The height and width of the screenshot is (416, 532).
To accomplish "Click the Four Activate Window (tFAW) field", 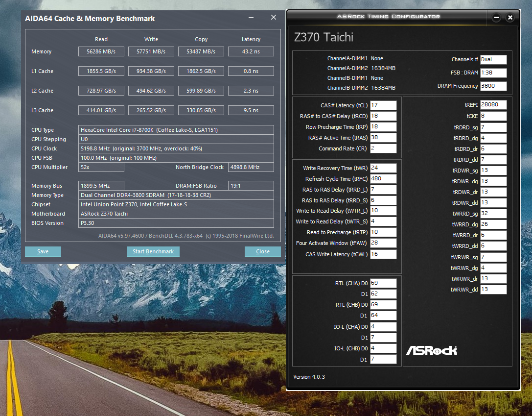I will (x=383, y=243).
